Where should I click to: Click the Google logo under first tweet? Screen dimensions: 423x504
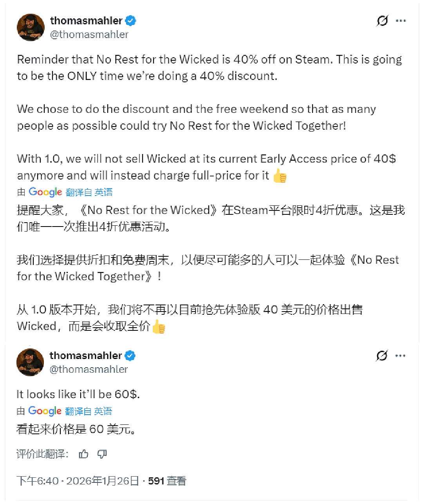[45, 192]
